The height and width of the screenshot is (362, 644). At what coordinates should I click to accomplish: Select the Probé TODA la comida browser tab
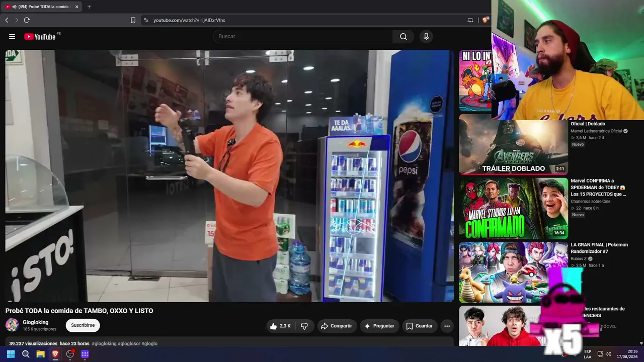coord(42,7)
